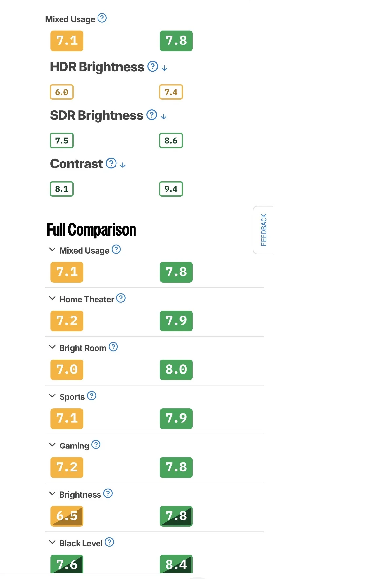This screenshot has height=579, width=392.
Task: Click Sports help question icon
Action: click(x=92, y=396)
